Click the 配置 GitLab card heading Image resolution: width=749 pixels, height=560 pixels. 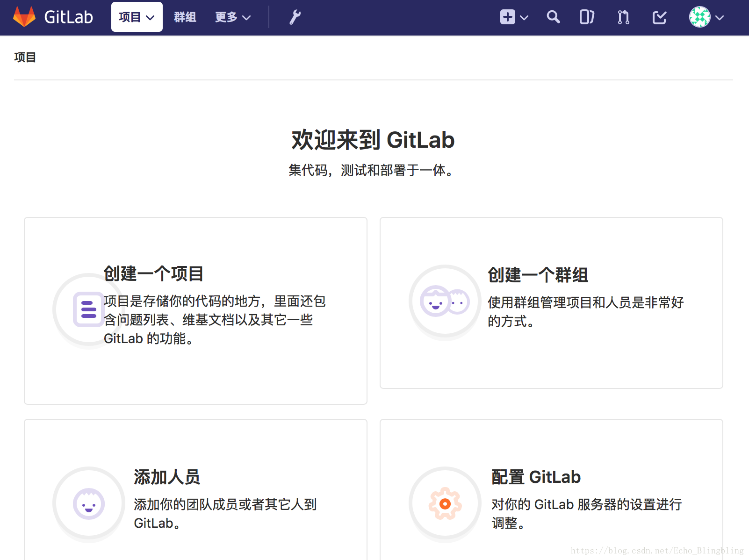click(x=536, y=477)
